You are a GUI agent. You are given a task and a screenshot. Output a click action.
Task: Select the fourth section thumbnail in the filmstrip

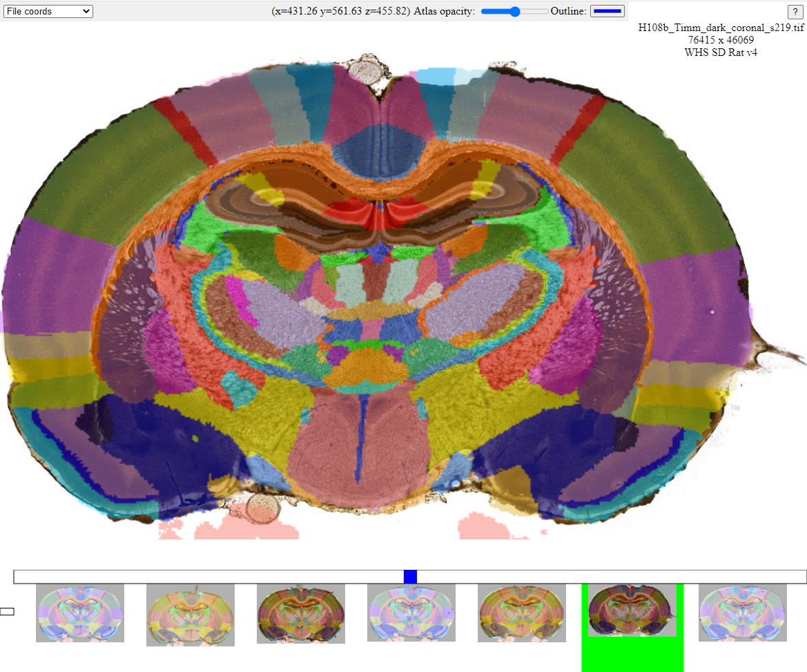pos(411,613)
